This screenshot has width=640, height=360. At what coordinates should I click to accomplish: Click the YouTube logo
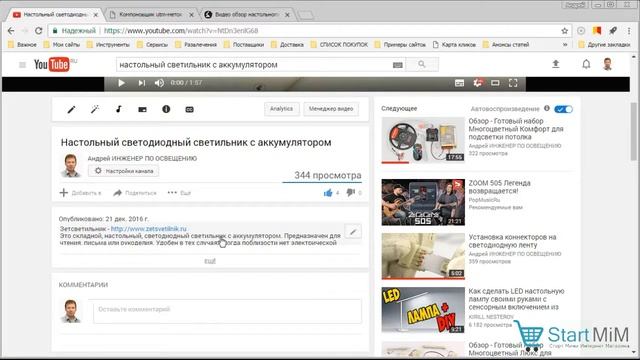51,64
